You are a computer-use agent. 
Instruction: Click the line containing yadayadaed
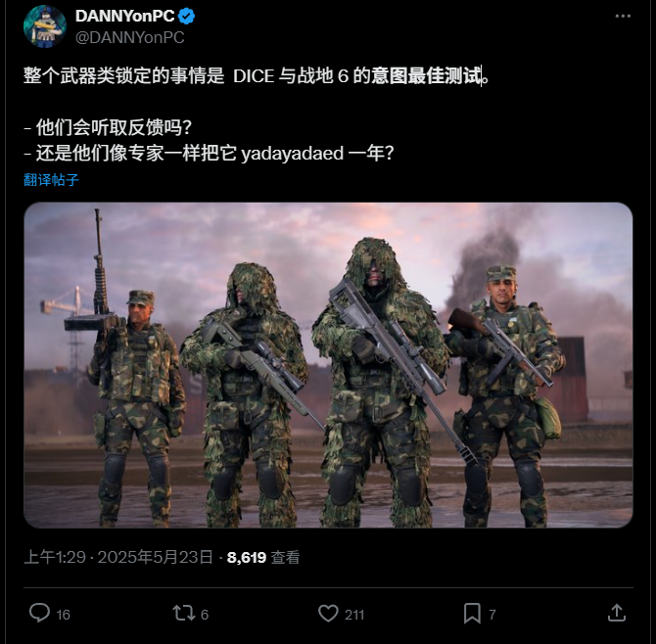[x=209, y=153]
